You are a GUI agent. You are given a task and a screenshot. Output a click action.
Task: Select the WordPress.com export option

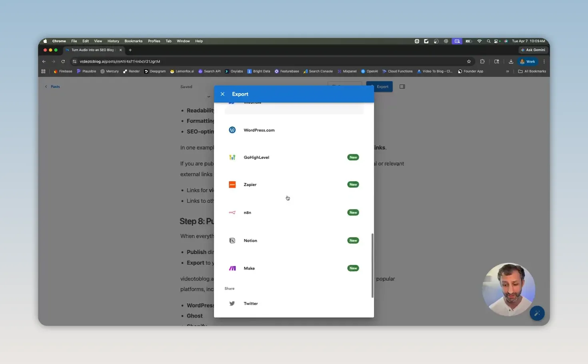pos(294,130)
